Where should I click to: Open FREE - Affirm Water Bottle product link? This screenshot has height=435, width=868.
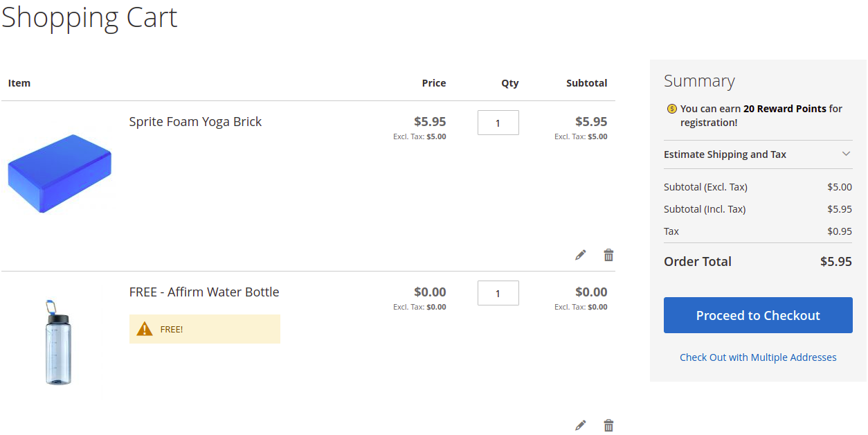(x=204, y=292)
